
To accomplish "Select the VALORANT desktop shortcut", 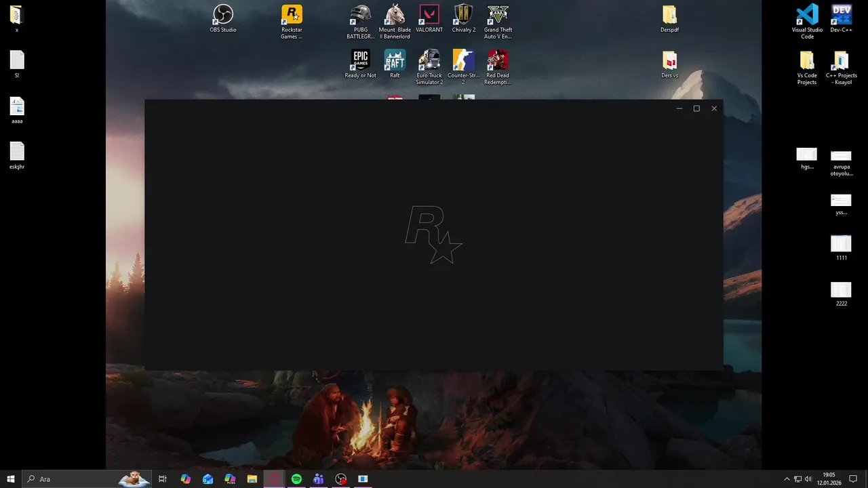I will click(429, 19).
